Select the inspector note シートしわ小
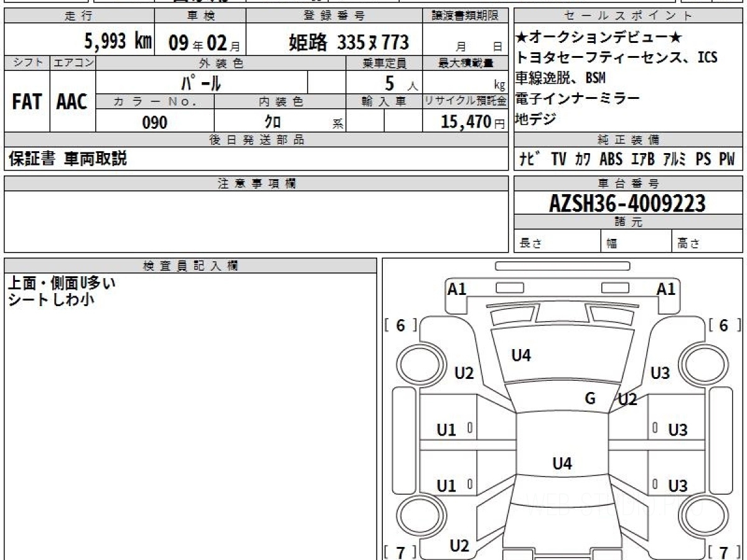 tap(50, 299)
